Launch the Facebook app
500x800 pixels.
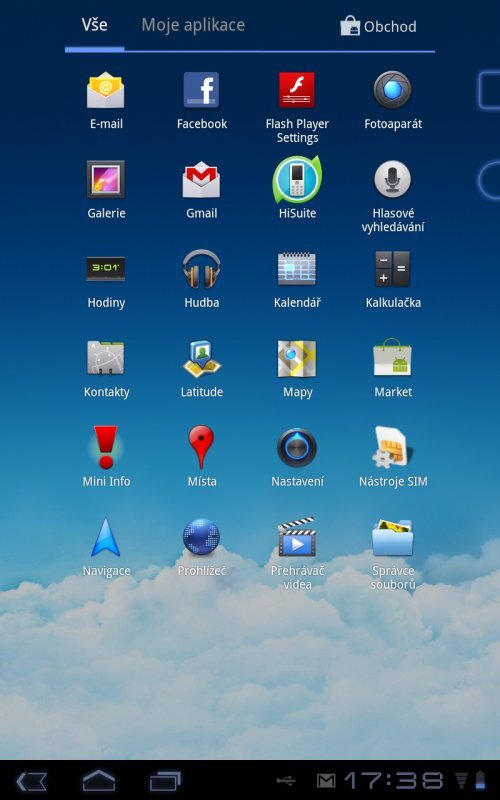coord(202,90)
